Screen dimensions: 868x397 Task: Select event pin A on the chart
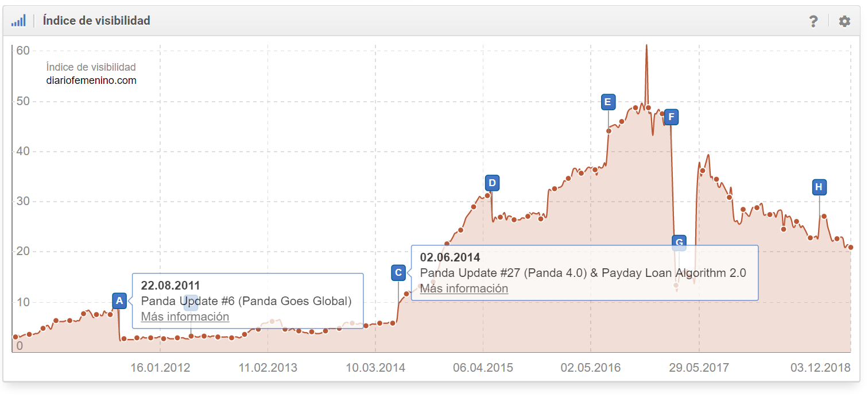119,300
